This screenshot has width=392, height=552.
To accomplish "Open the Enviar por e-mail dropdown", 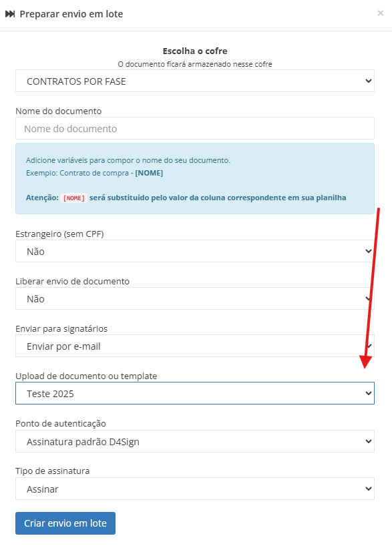I will (x=195, y=346).
